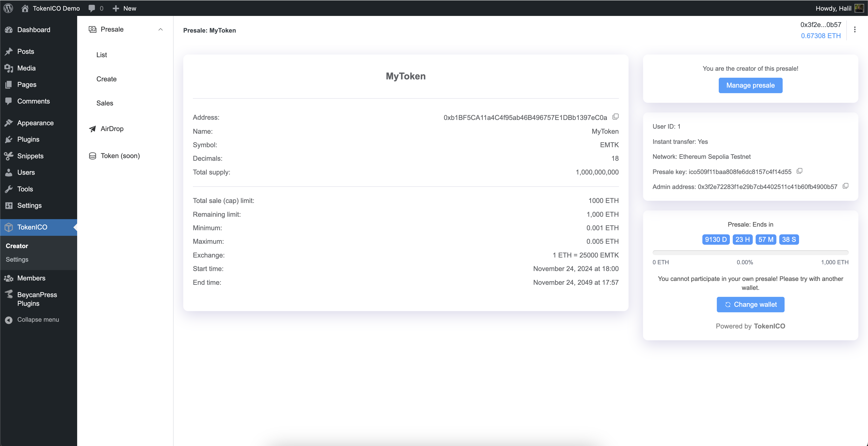Screen dimensions: 868x446
Task: Click the TokenICO cube icon
Action: coord(9,227)
